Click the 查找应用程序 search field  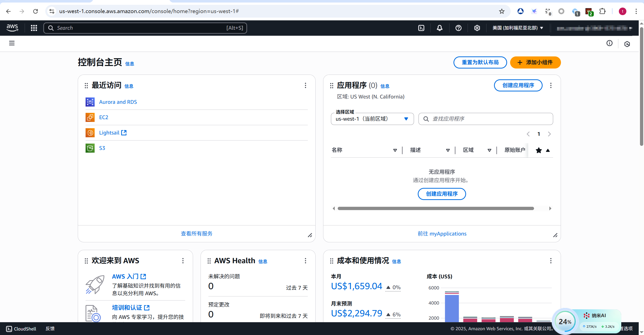[485, 119]
